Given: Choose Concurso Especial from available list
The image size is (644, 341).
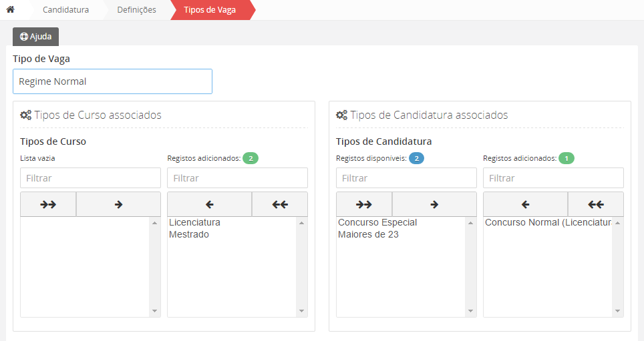Looking at the screenshot, I should click(377, 222).
